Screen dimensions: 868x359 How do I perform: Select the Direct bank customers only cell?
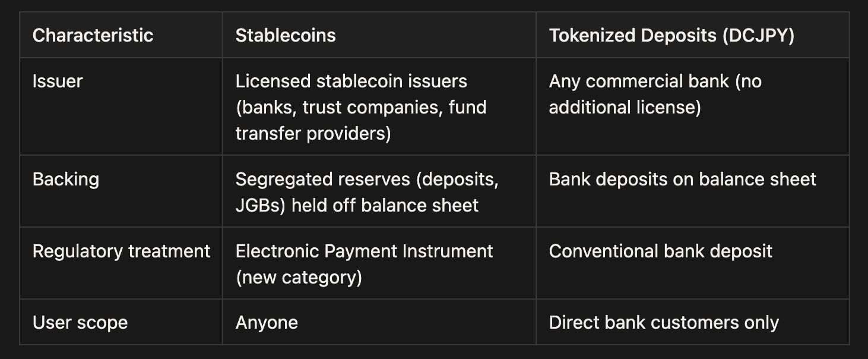point(663,323)
